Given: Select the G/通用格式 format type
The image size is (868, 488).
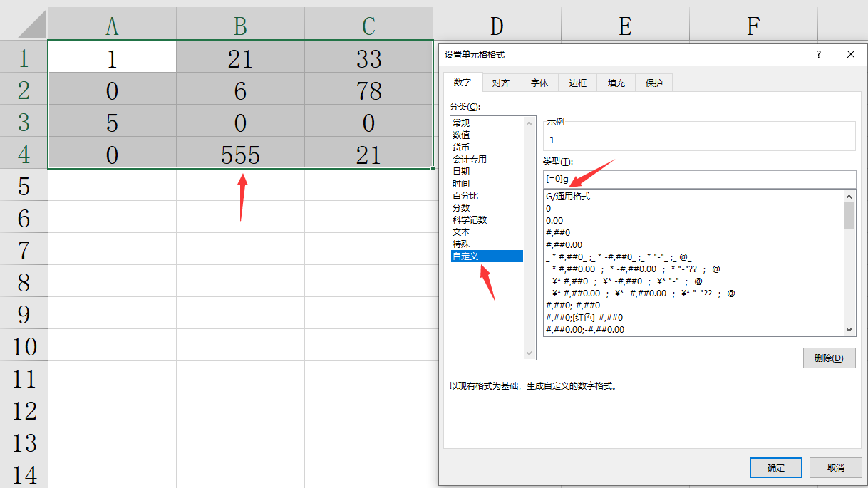Looking at the screenshot, I should click(568, 196).
